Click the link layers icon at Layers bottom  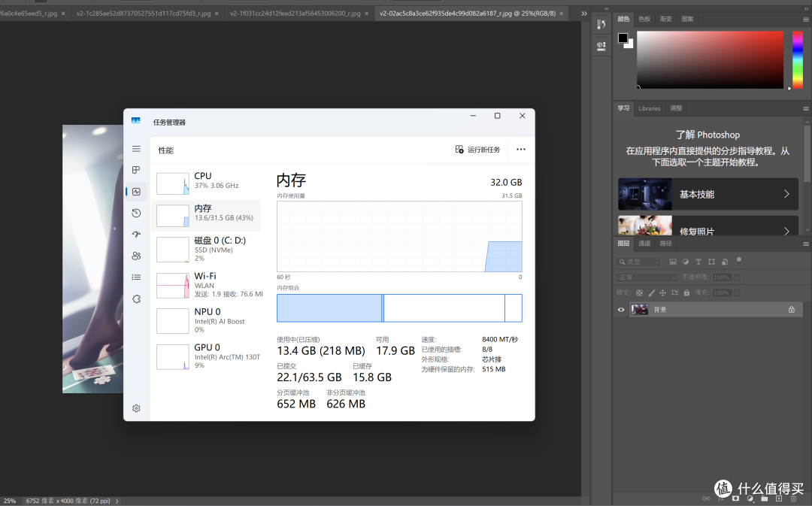706,498
